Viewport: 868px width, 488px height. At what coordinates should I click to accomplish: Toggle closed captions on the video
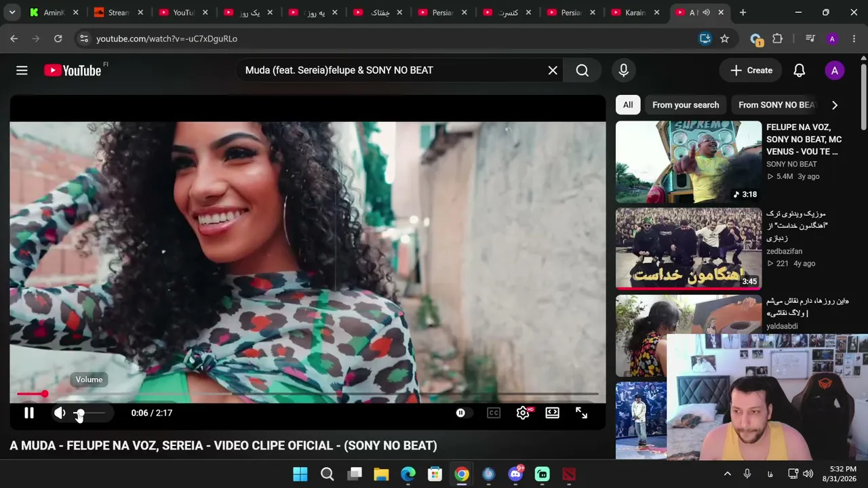click(x=494, y=413)
